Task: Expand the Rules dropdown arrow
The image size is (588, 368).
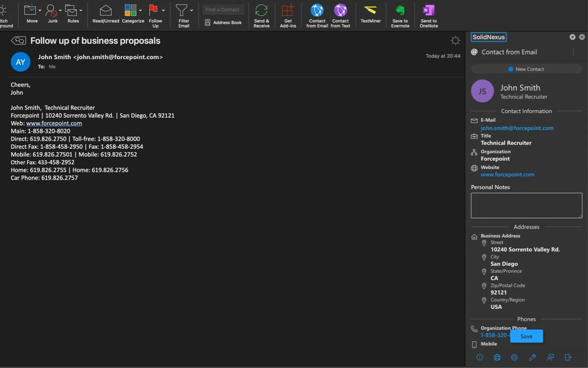Action: click(81, 10)
